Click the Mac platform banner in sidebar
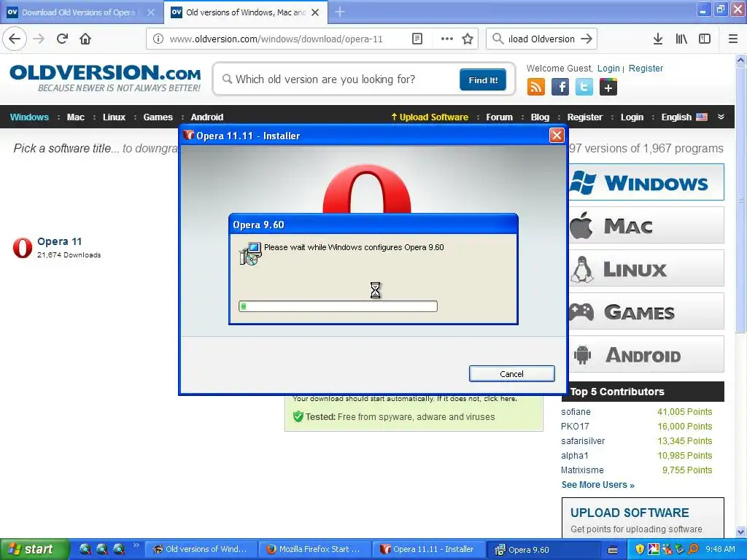This screenshot has height=560, width=747. pos(646,225)
